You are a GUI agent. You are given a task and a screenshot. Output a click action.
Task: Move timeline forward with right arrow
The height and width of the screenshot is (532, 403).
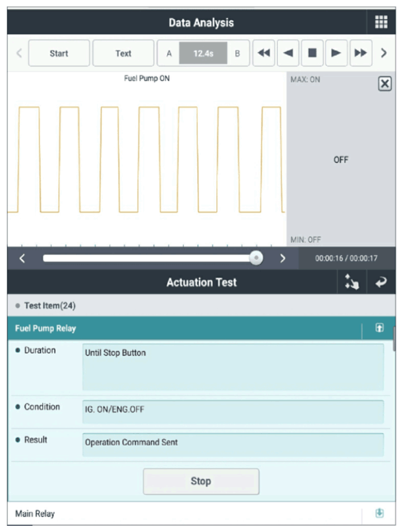(282, 258)
